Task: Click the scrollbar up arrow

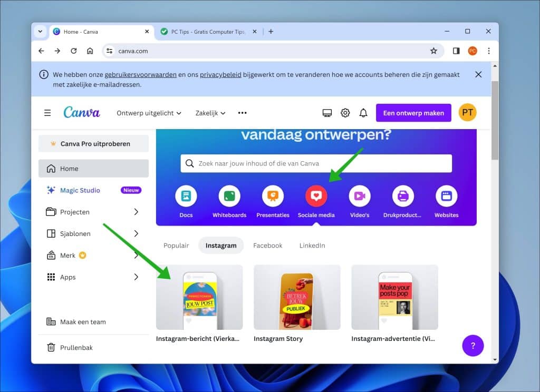Action: click(495, 66)
